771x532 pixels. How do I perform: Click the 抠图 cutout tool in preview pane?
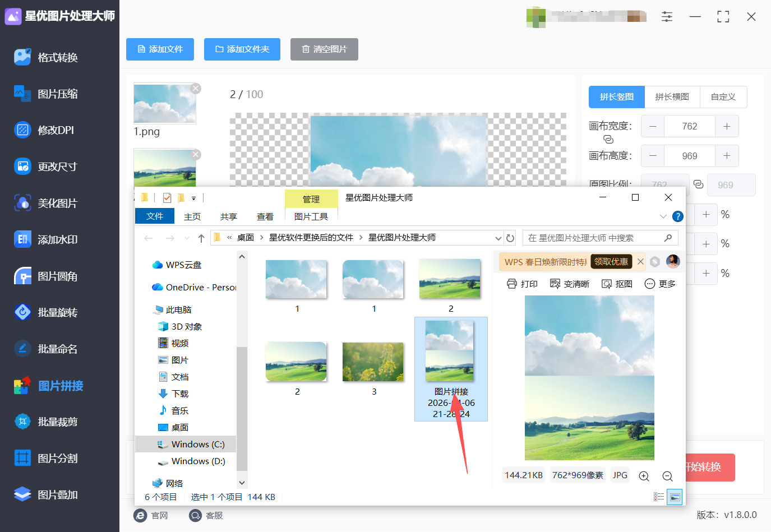point(617,284)
